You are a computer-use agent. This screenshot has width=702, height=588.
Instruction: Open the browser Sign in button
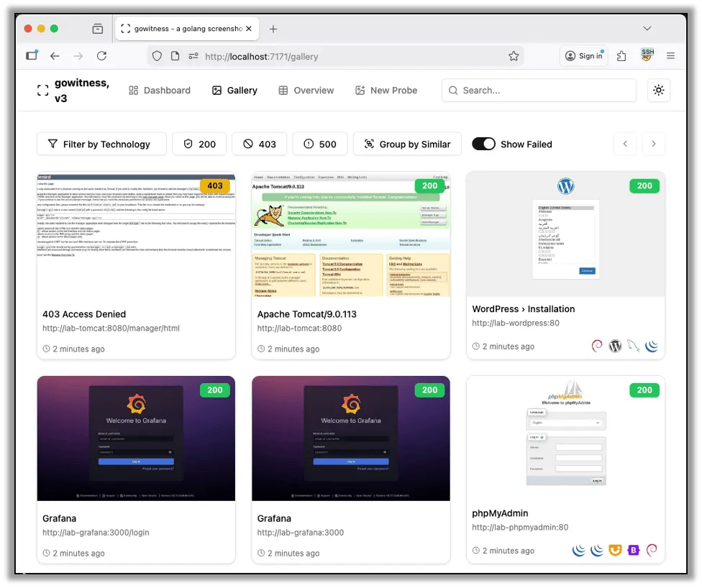click(583, 56)
